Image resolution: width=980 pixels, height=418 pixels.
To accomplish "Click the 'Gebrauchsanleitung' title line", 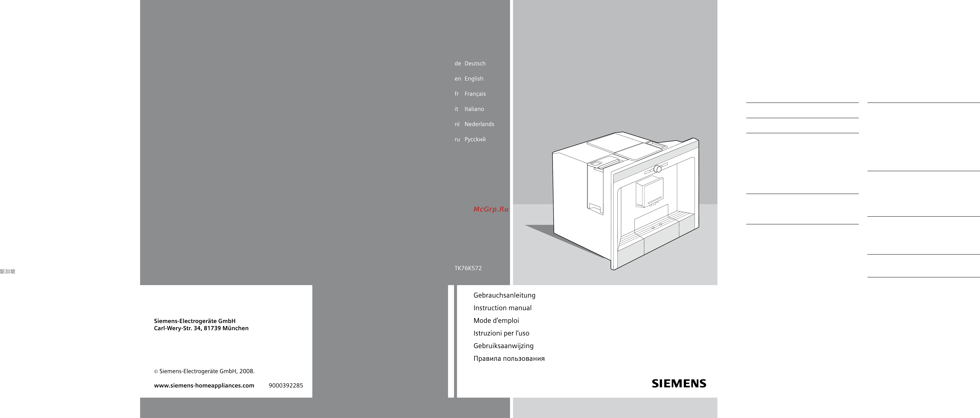I will tap(504, 295).
